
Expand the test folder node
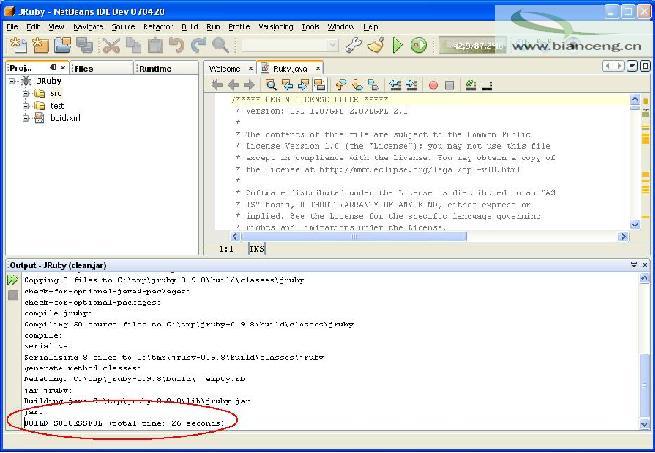pos(26,106)
